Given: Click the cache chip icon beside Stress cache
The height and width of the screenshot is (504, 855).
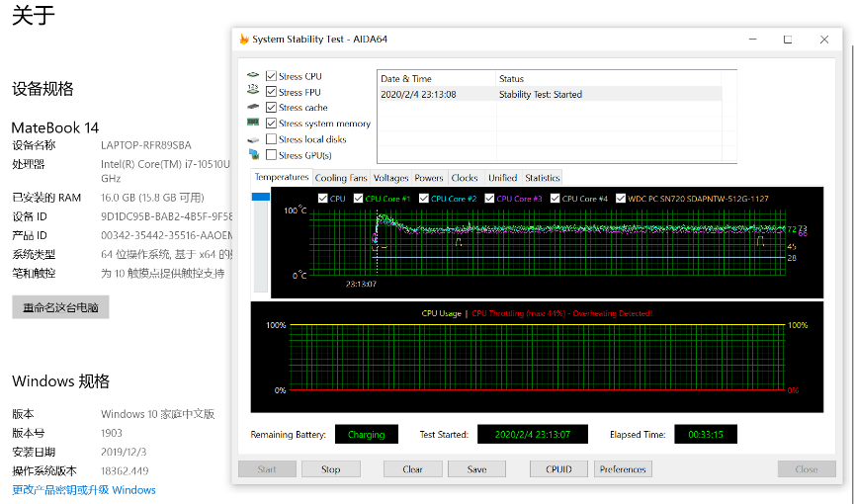Looking at the screenshot, I should pyautogui.click(x=253, y=108).
